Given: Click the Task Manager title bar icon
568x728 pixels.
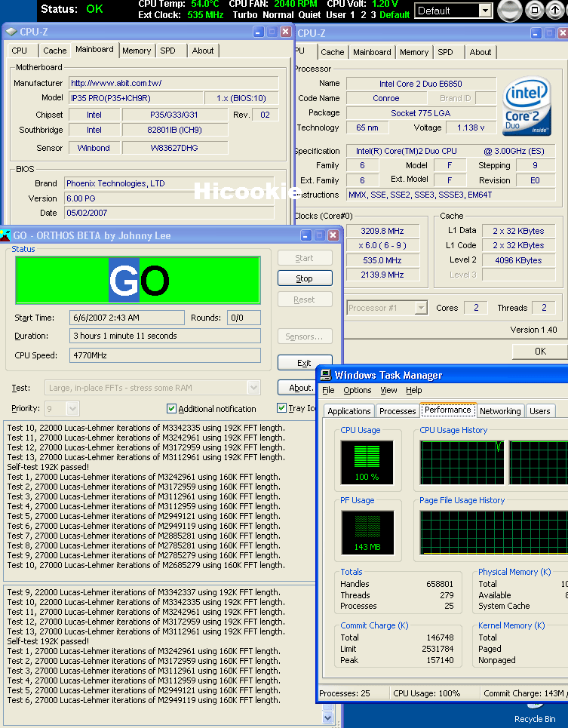Looking at the screenshot, I should point(326,375).
